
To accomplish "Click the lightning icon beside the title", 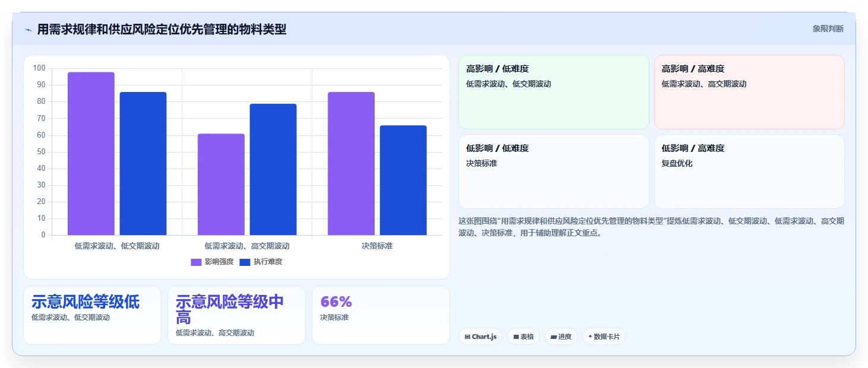I will point(28,30).
